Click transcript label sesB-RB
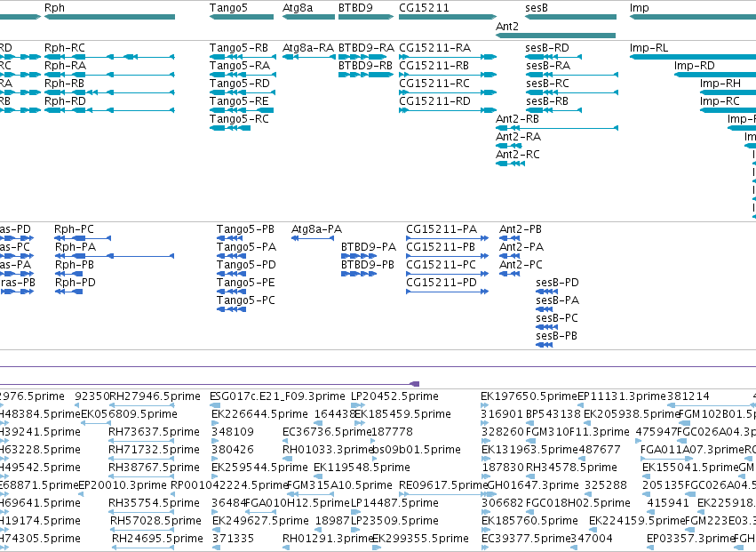Viewport: 756px width, 552px height. click(x=547, y=101)
